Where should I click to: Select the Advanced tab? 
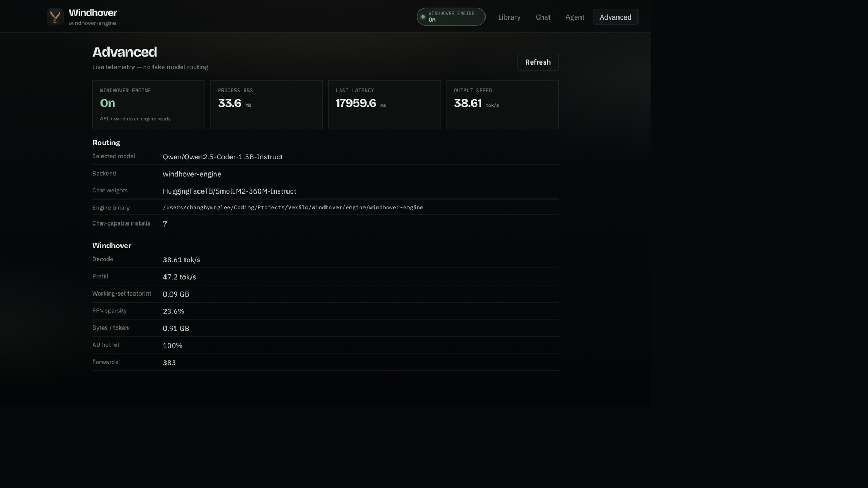[615, 17]
